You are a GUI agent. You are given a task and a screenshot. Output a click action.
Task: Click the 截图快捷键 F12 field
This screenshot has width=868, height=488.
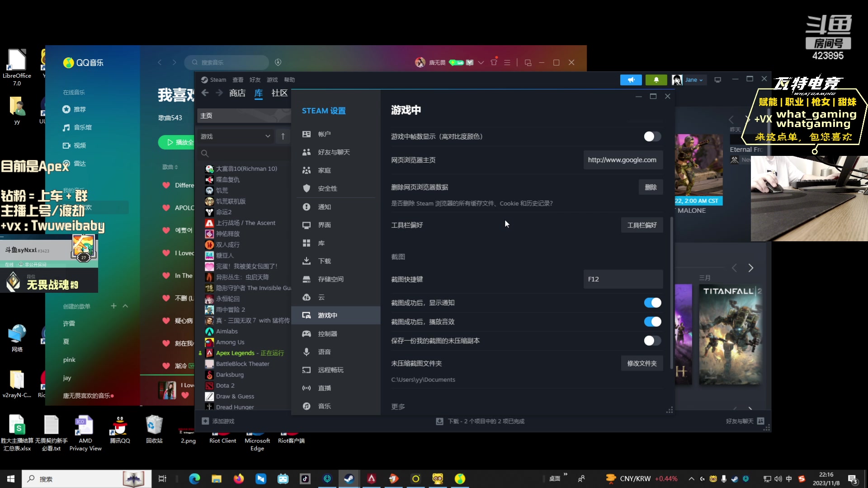tap(623, 279)
